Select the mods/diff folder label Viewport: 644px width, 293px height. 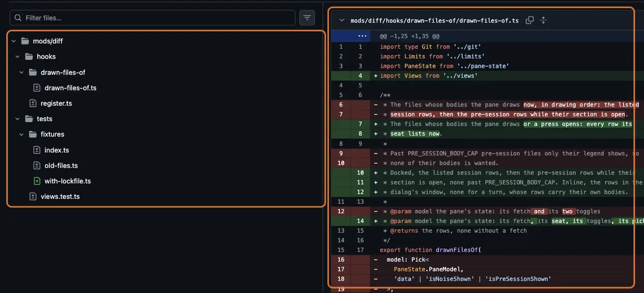coord(48,41)
